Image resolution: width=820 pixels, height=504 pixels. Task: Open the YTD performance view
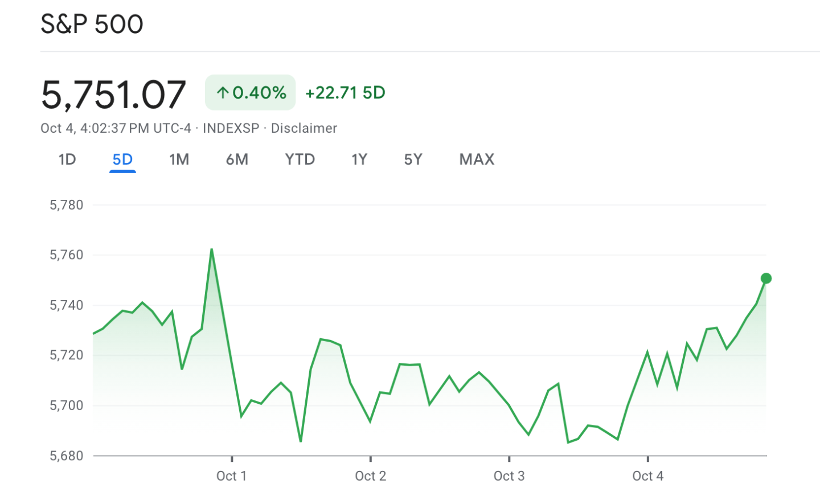pyautogui.click(x=300, y=159)
